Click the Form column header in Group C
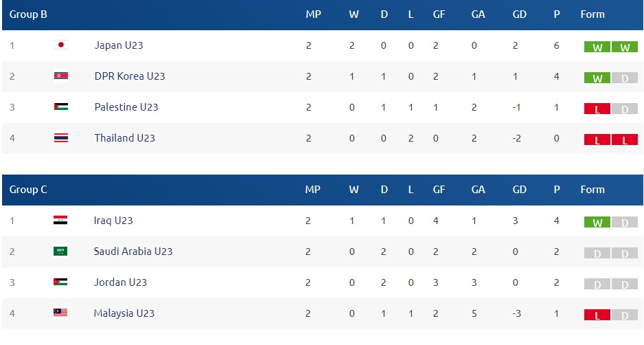This screenshot has height=345, width=644. (593, 190)
